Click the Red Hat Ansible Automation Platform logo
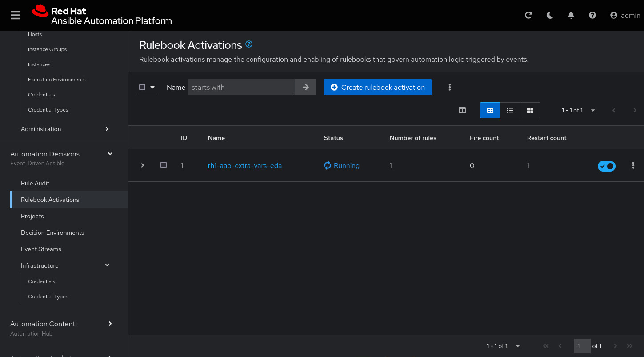644x357 pixels. click(102, 15)
